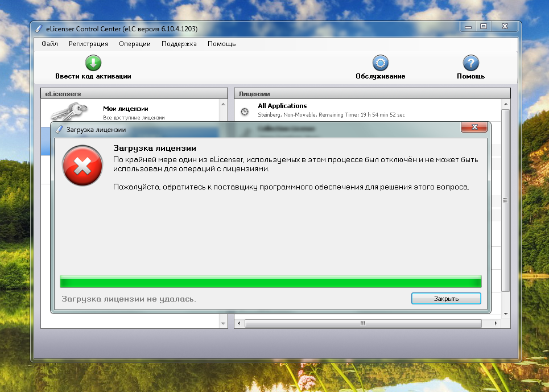Image resolution: width=549 pixels, height=392 pixels.
Task: Open the Помощь menu in the menu bar
Action: click(x=222, y=44)
